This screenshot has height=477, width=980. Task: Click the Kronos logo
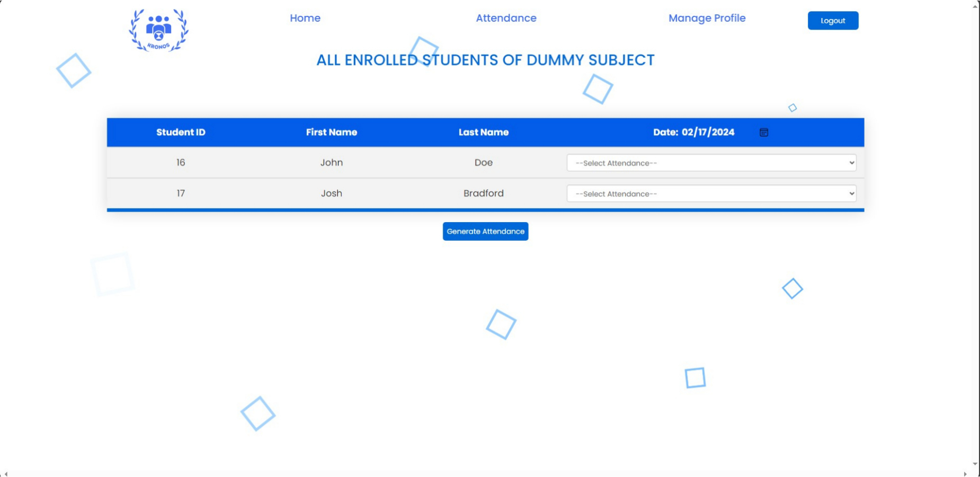pos(158,30)
